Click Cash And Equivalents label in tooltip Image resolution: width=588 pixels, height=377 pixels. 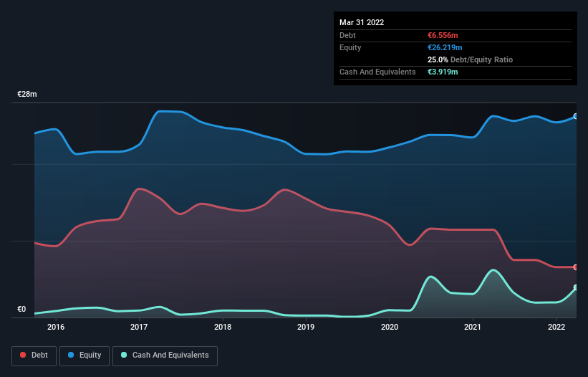click(377, 72)
